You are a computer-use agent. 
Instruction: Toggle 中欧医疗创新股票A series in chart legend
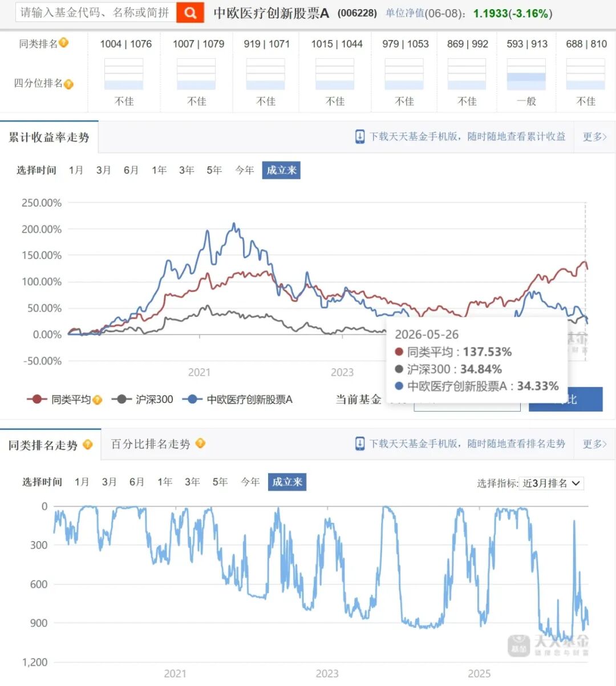click(x=237, y=400)
